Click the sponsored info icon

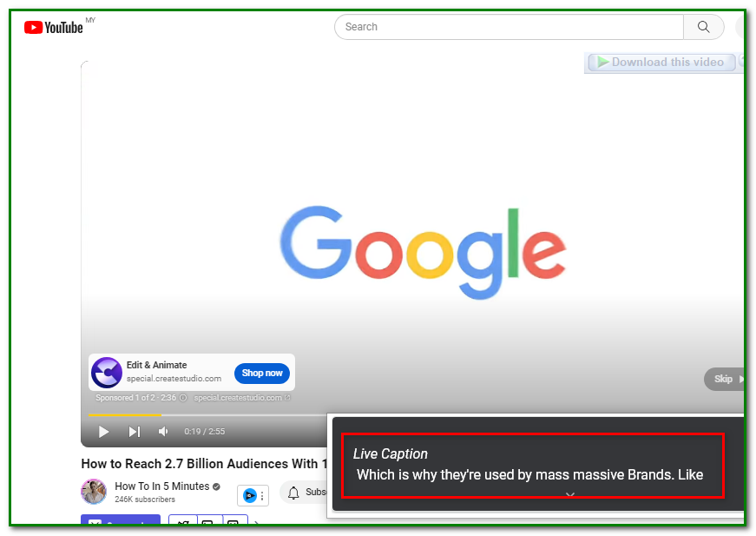(x=182, y=398)
